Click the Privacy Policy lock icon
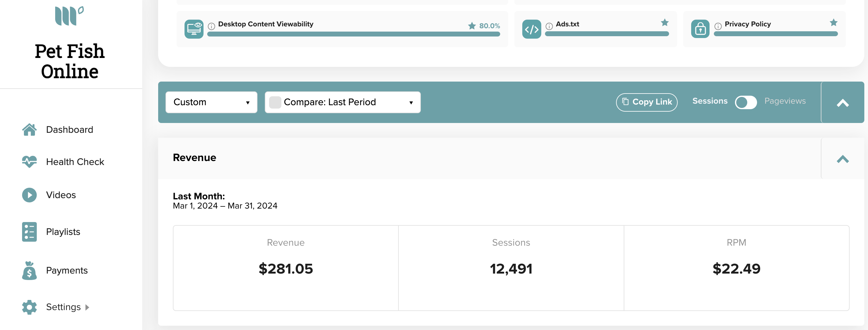Viewport: 868px width, 330px height. coord(700,29)
